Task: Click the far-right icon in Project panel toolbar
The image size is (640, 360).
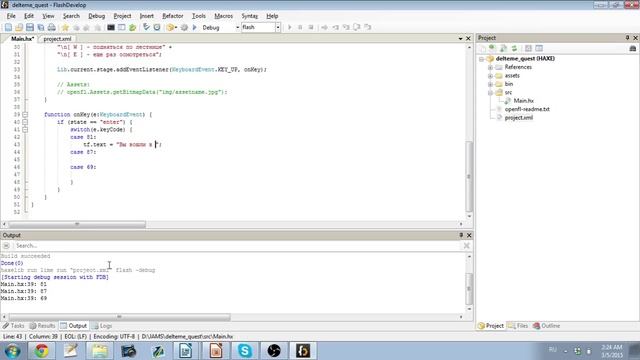Action: (633, 48)
